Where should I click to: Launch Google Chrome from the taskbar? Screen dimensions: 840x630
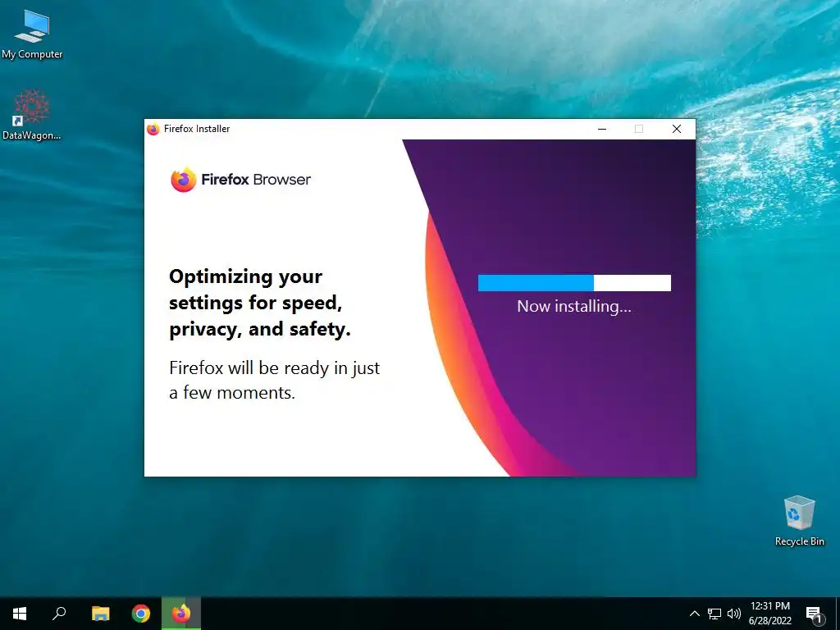coord(141,614)
